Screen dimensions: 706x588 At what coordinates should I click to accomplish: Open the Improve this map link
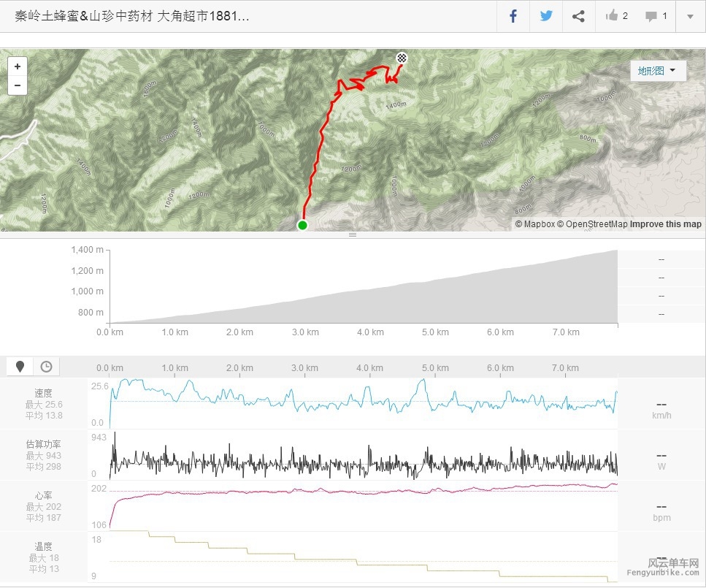pos(665,224)
